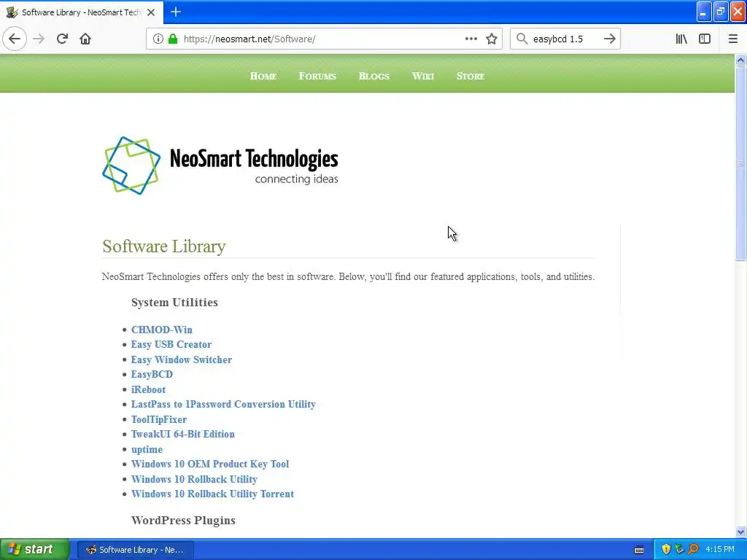This screenshot has width=747, height=560.
Task: Open a new tab with plus
Action: pos(176,12)
